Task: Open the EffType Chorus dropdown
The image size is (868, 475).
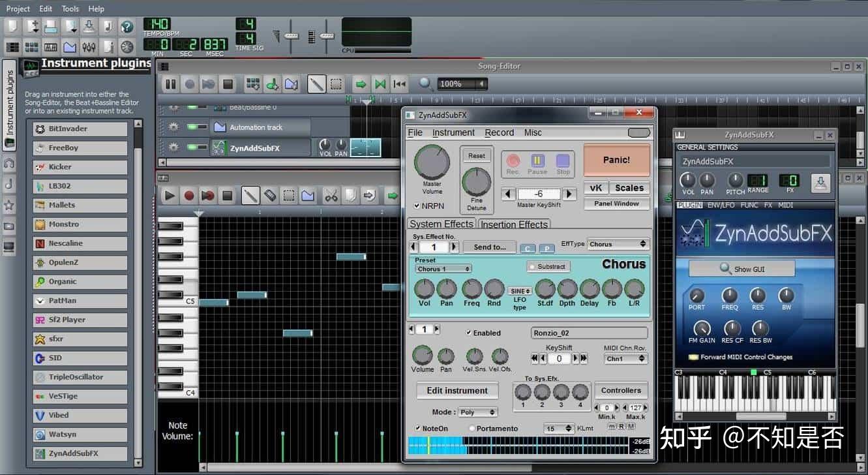Action: [617, 243]
